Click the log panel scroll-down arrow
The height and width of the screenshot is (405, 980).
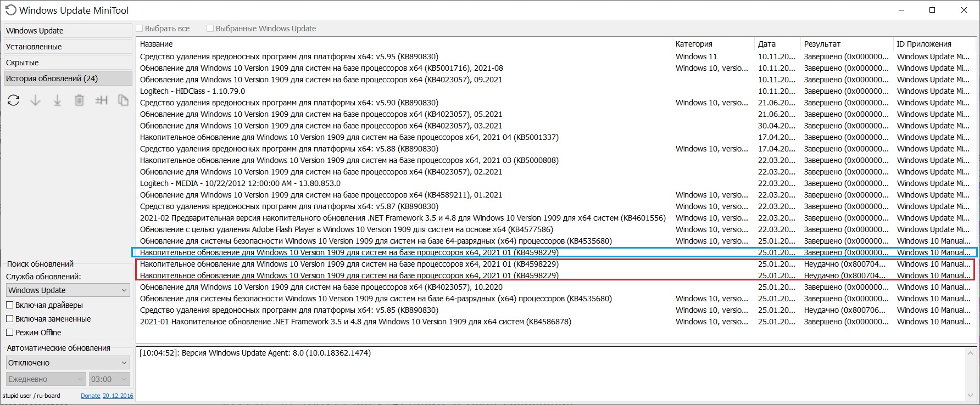[970, 395]
